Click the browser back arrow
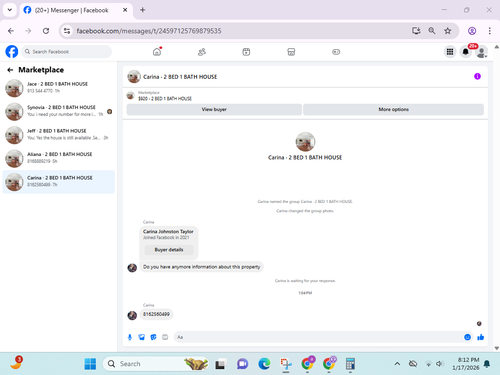Viewport: 500px width, 375px height. tap(11, 31)
